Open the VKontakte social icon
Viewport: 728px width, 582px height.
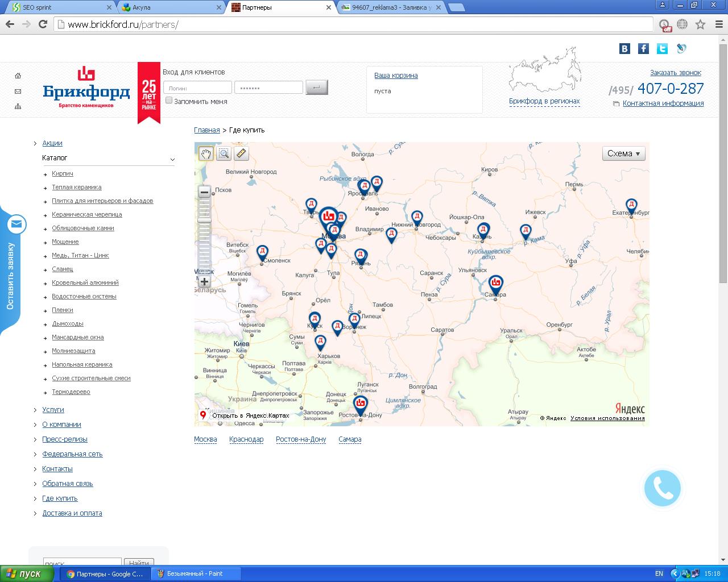coord(624,48)
